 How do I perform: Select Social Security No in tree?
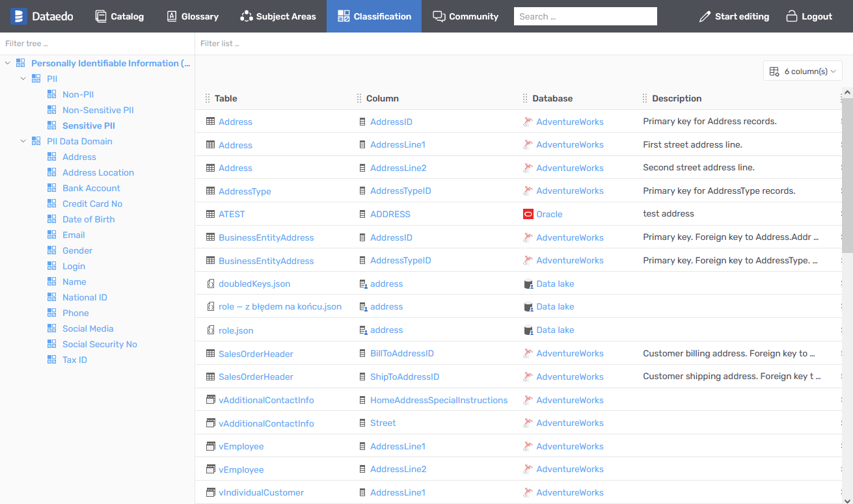point(100,344)
